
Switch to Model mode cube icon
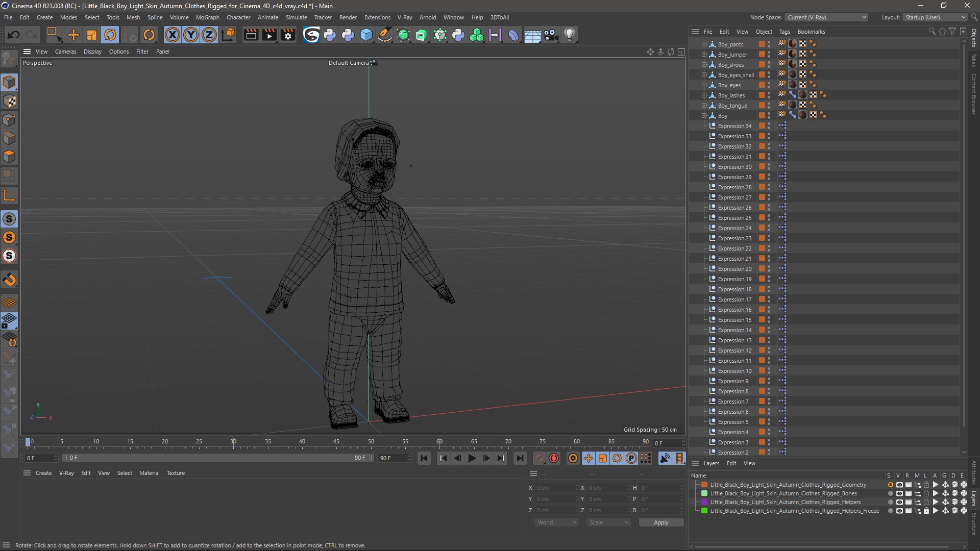9,82
